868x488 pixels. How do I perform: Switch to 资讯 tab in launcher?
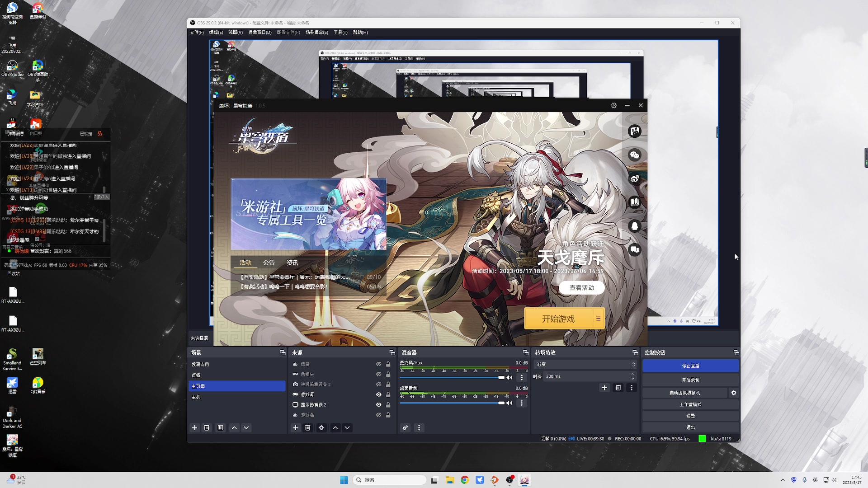tap(292, 263)
